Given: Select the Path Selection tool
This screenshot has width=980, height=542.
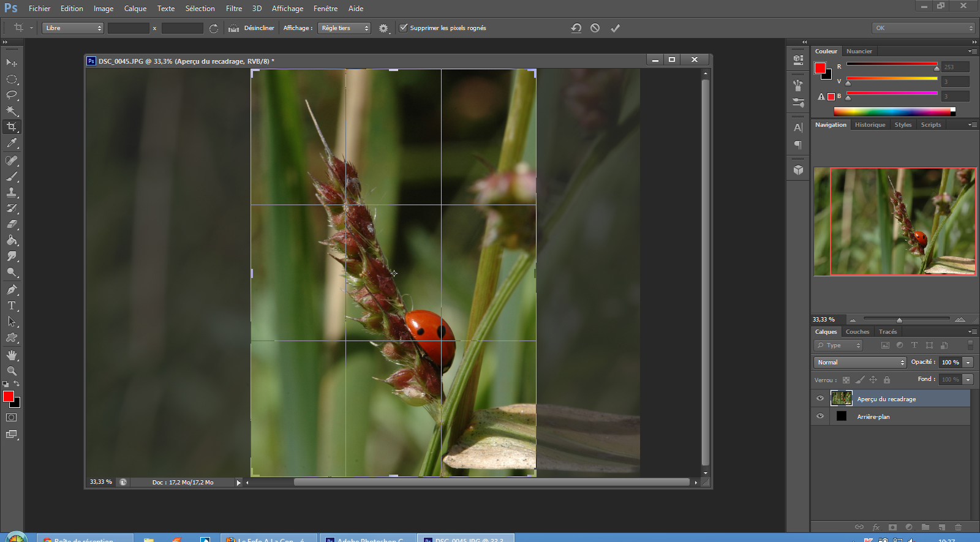Looking at the screenshot, I should tap(12, 322).
